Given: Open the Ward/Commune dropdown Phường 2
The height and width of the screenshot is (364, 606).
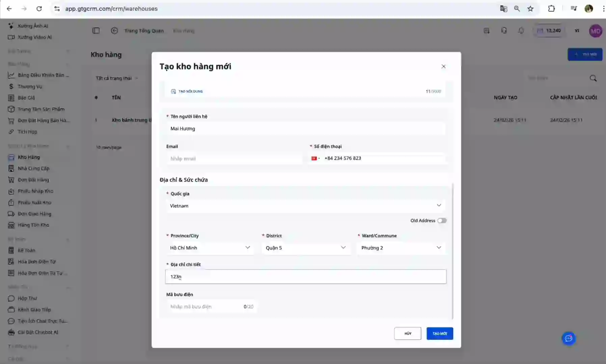Looking at the screenshot, I should [x=401, y=248].
